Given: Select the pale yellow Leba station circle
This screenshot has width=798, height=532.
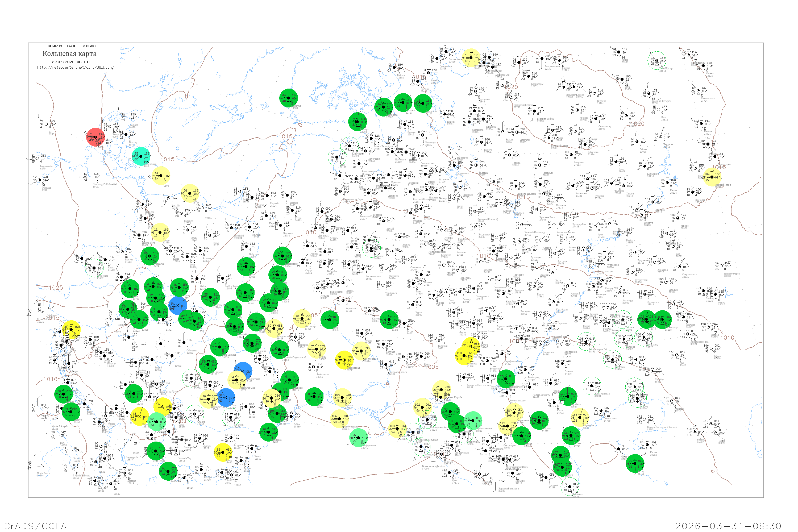Looking at the screenshot, I should point(190,193).
